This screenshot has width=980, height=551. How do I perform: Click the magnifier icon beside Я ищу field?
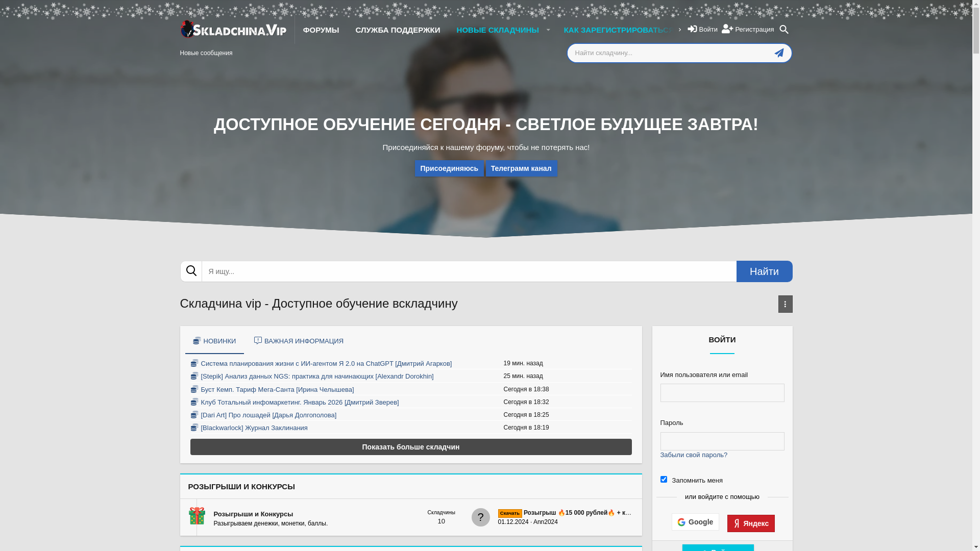coord(191,271)
